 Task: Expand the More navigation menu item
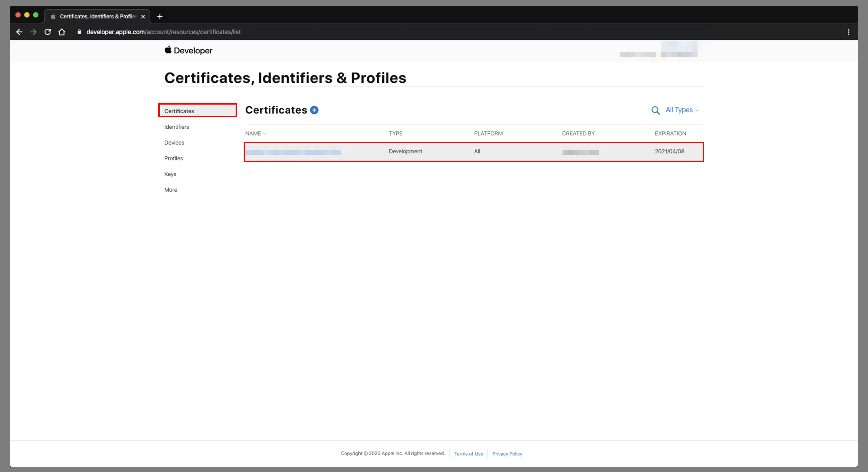click(x=170, y=190)
